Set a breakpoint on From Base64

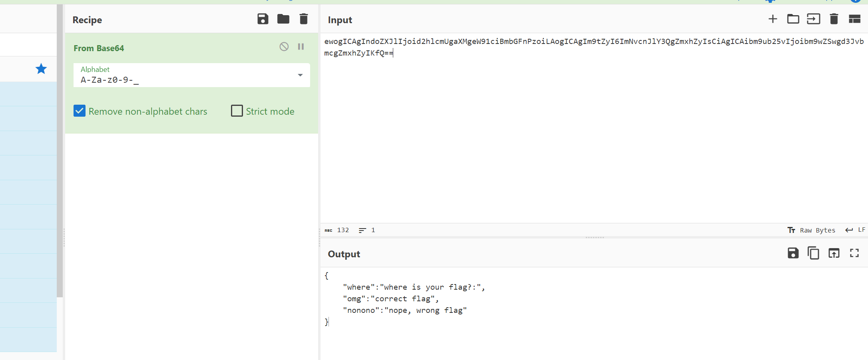pos(301,47)
